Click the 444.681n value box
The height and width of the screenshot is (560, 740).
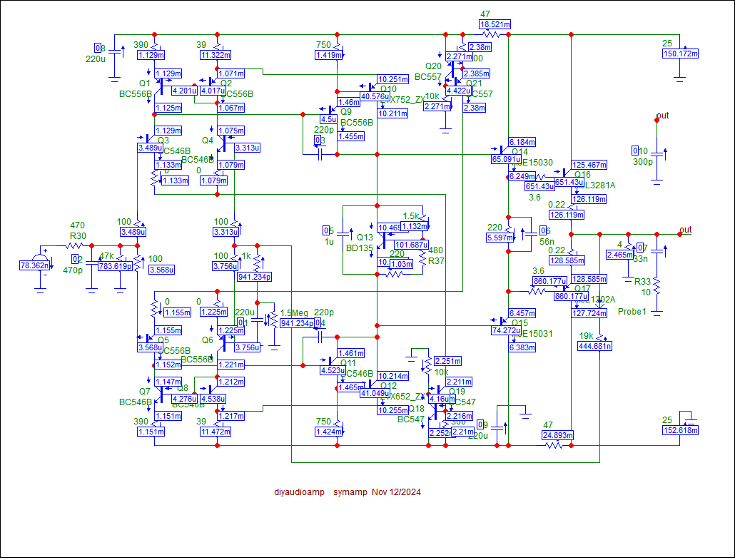point(594,346)
